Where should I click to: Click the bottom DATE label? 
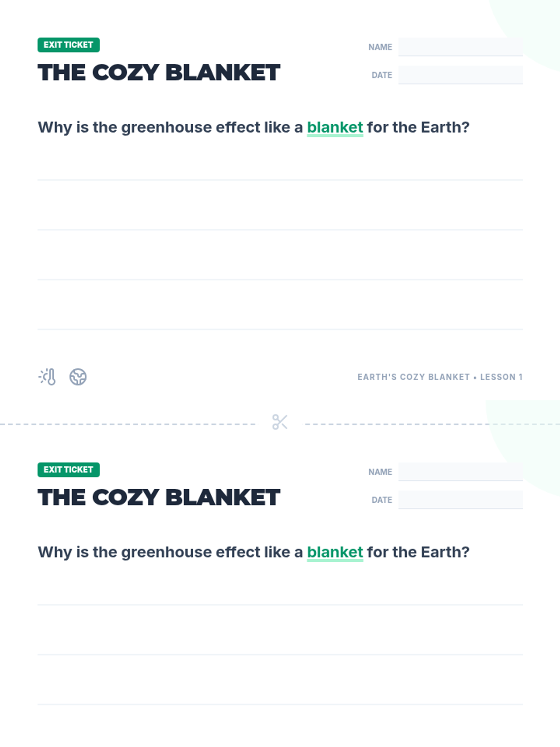point(382,500)
